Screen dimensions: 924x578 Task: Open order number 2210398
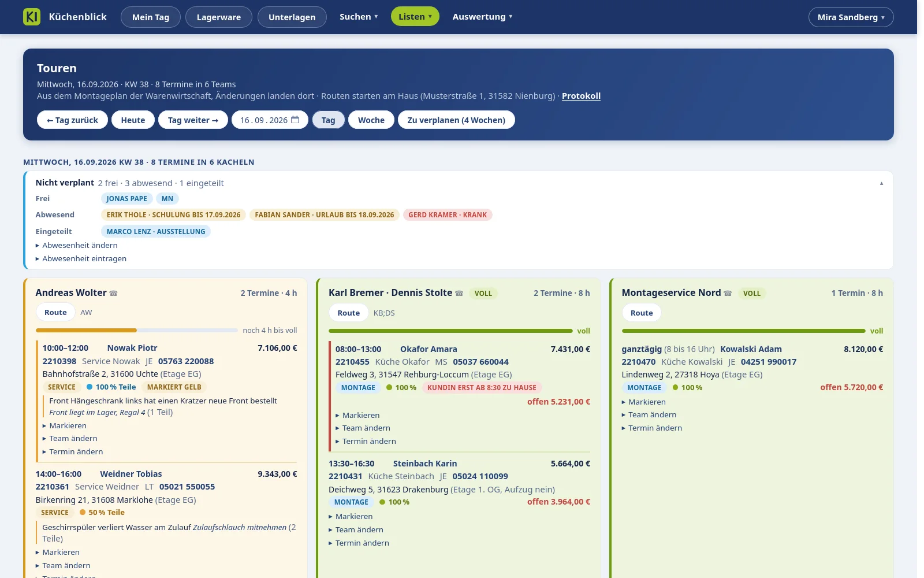pos(59,361)
